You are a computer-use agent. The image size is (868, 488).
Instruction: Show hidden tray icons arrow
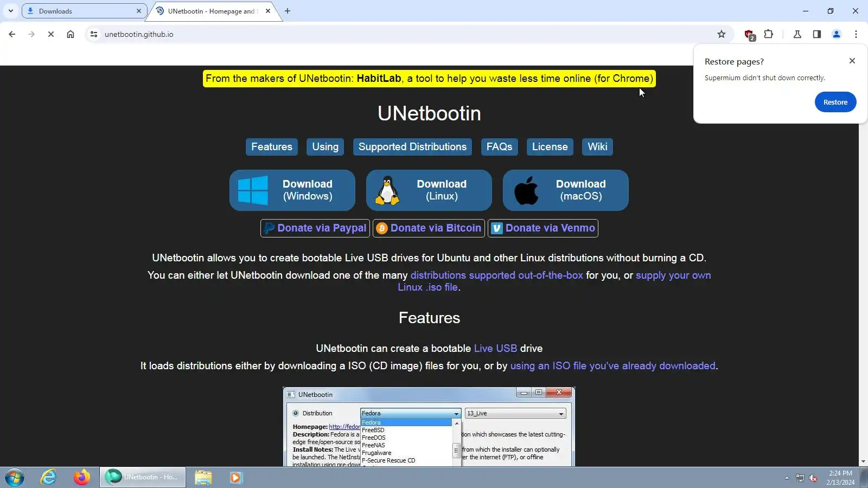tap(787, 478)
